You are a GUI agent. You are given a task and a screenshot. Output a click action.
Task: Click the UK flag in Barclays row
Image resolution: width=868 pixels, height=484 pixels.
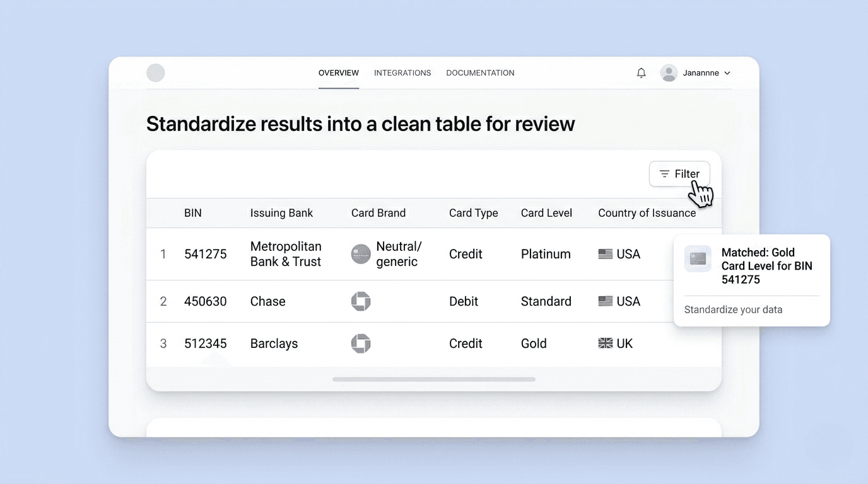pos(606,343)
